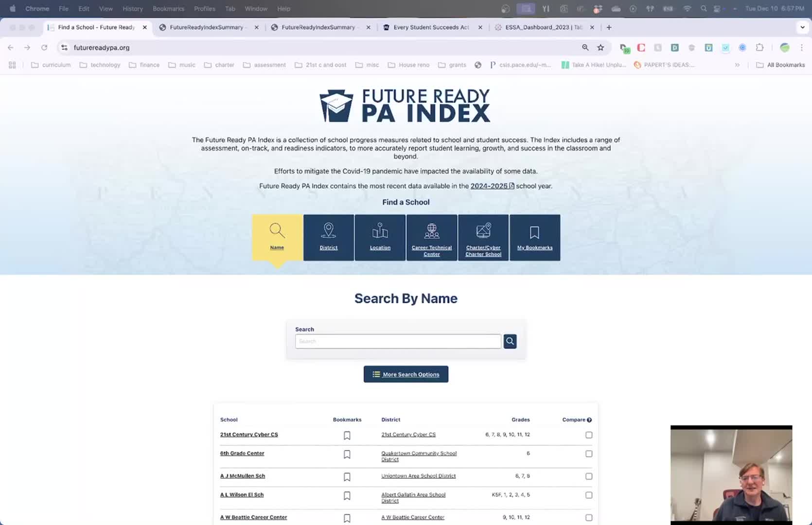Select Charter/Cyber Charter School tile
Image resolution: width=812 pixels, height=525 pixels.
pyautogui.click(x=483, y=237)
